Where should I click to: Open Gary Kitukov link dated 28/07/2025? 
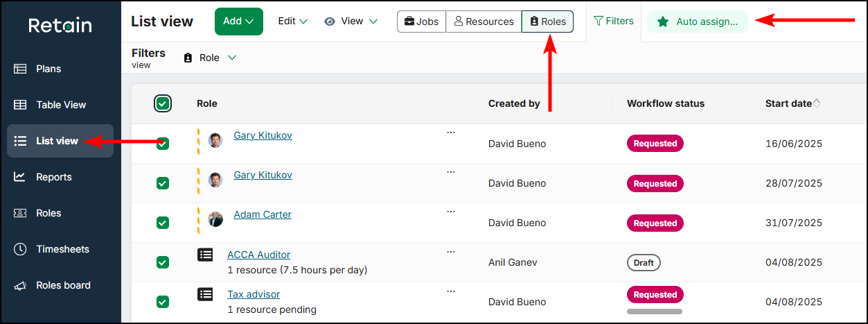263,175
